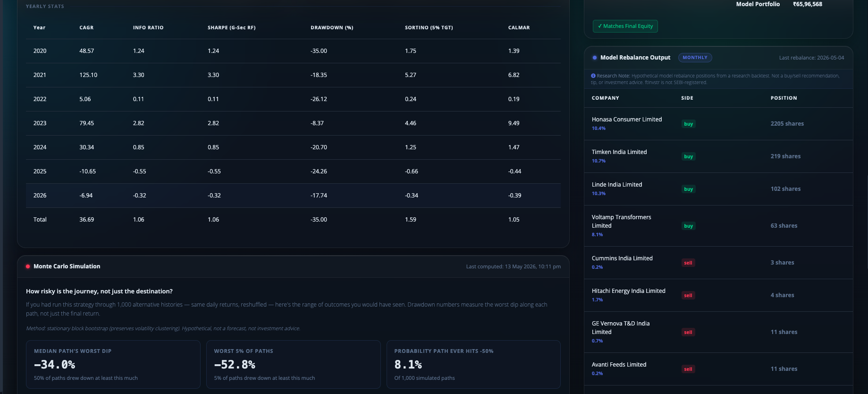Image resolution: width=868 pixels, height=394 pixels.
Task: Click the info icon beside Research Note
Action: [593, 76]
